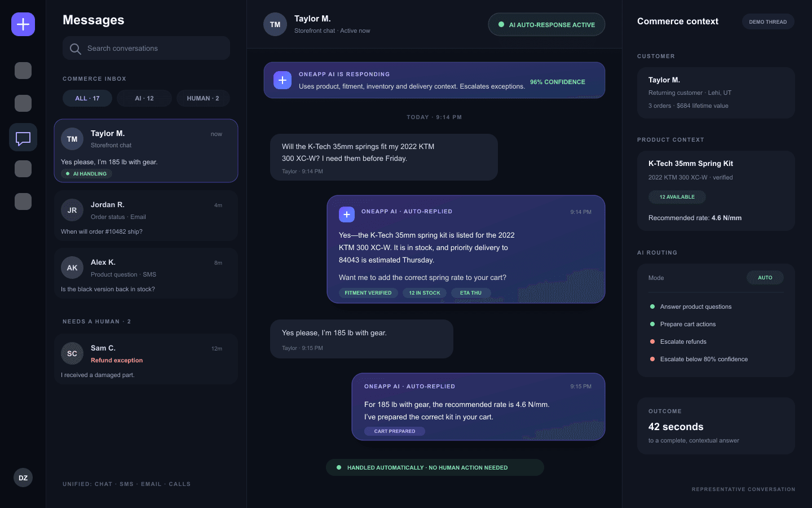812x508 pixels.
Task: Click the first gray square sidebar icon
Action: click(23, 71)
